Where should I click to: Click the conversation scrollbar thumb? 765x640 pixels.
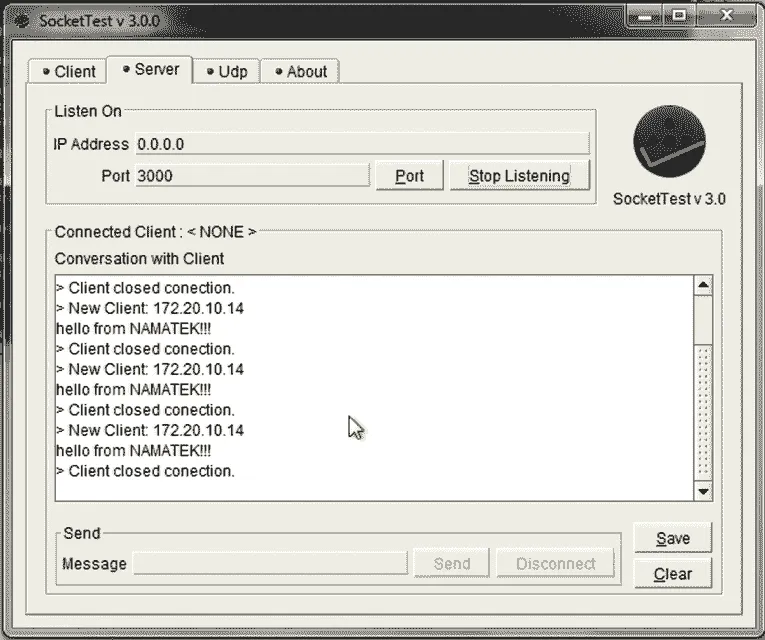coord(703,412)
